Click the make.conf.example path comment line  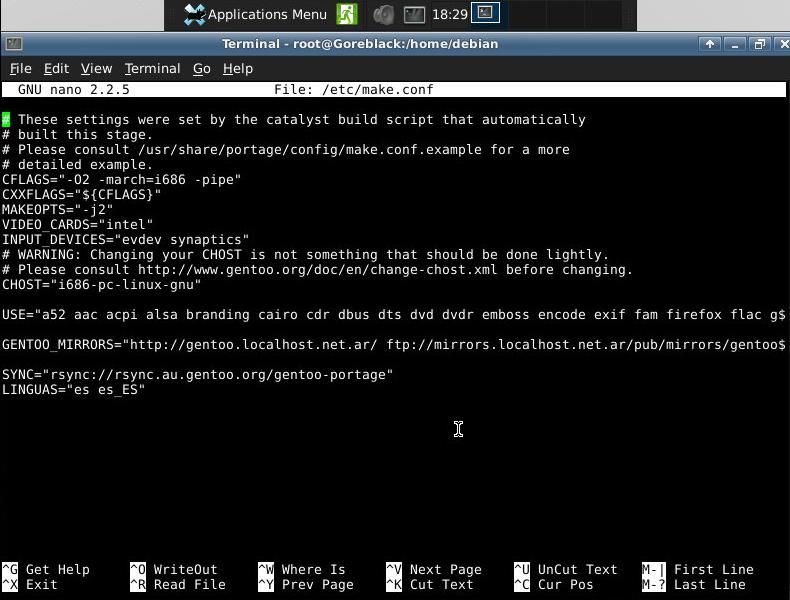[286, 150]
